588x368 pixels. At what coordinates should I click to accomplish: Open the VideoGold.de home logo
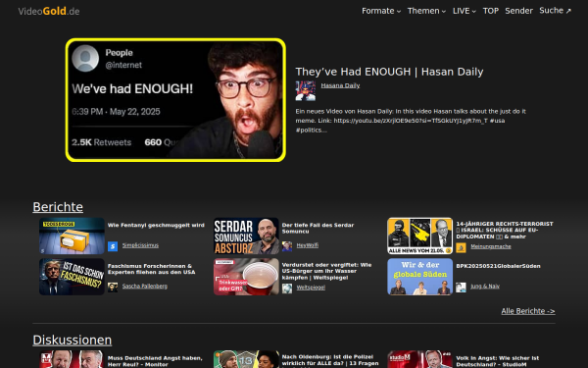click(x=49, y=11)
